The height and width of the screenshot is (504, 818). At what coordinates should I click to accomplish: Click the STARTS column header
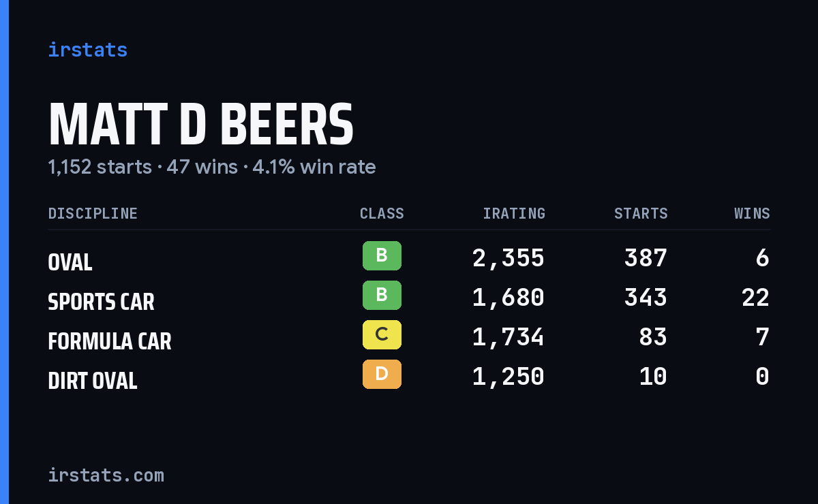click(x=641, y=214)
